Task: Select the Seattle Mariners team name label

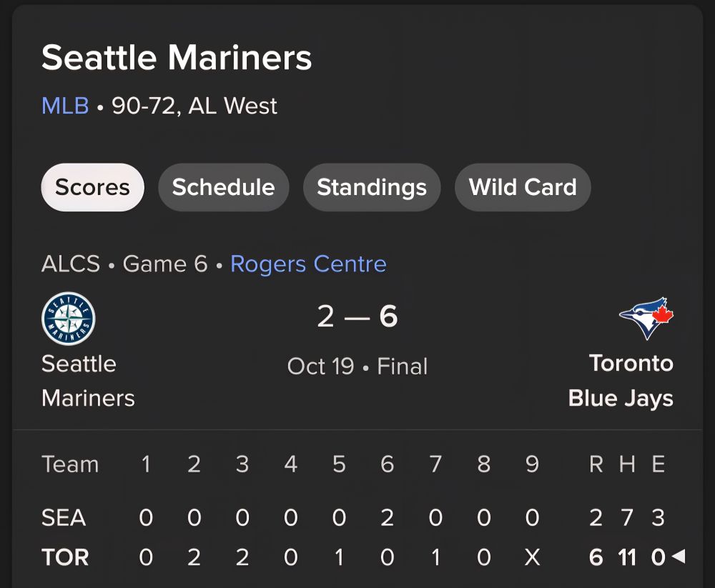Action: point(88,380)
